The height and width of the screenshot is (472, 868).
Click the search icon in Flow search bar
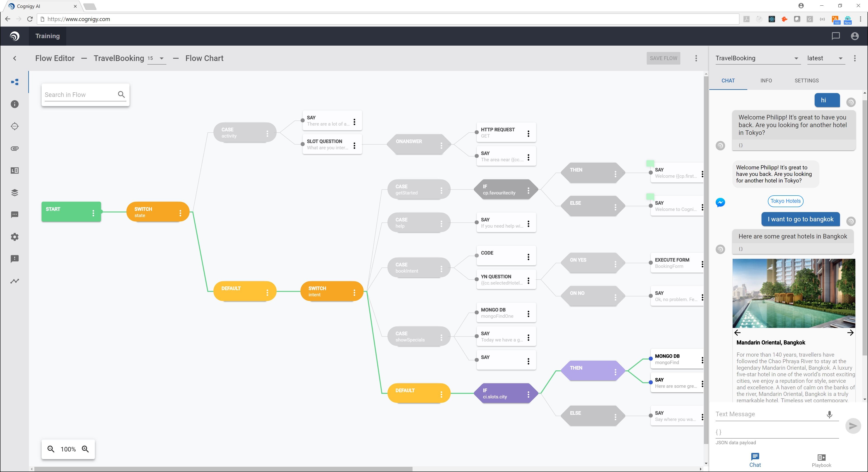click(121, 94)
